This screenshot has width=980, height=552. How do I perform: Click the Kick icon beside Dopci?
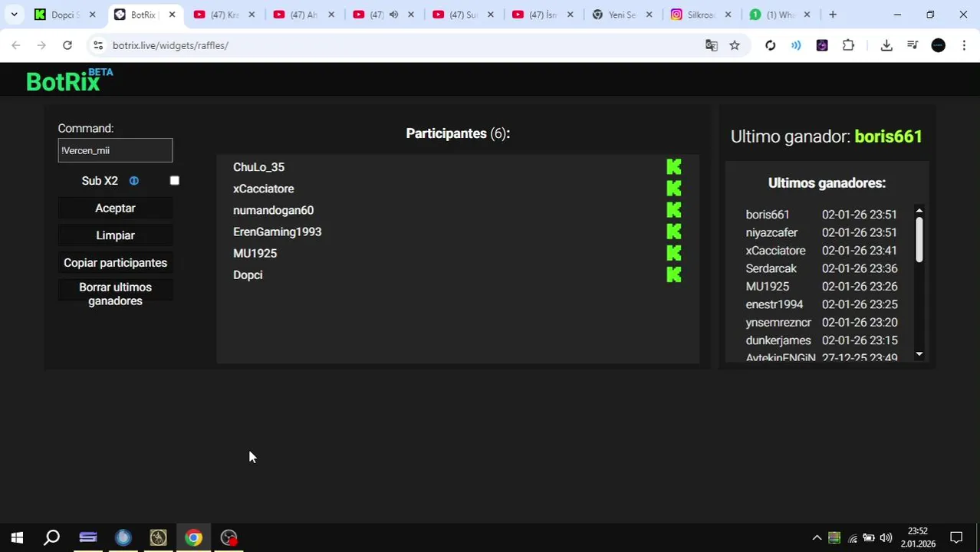[674, 274]
